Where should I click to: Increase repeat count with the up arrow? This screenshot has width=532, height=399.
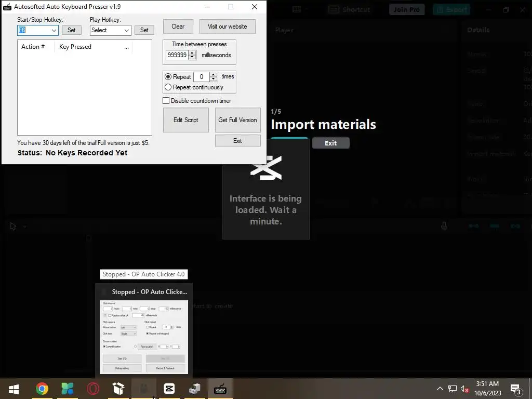[x=214, y=75]
